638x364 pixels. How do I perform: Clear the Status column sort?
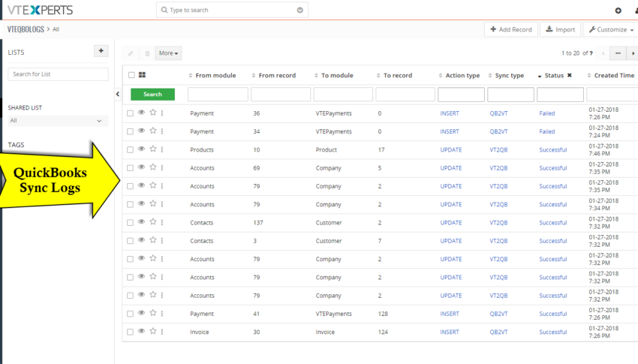(x=569, y=75)
